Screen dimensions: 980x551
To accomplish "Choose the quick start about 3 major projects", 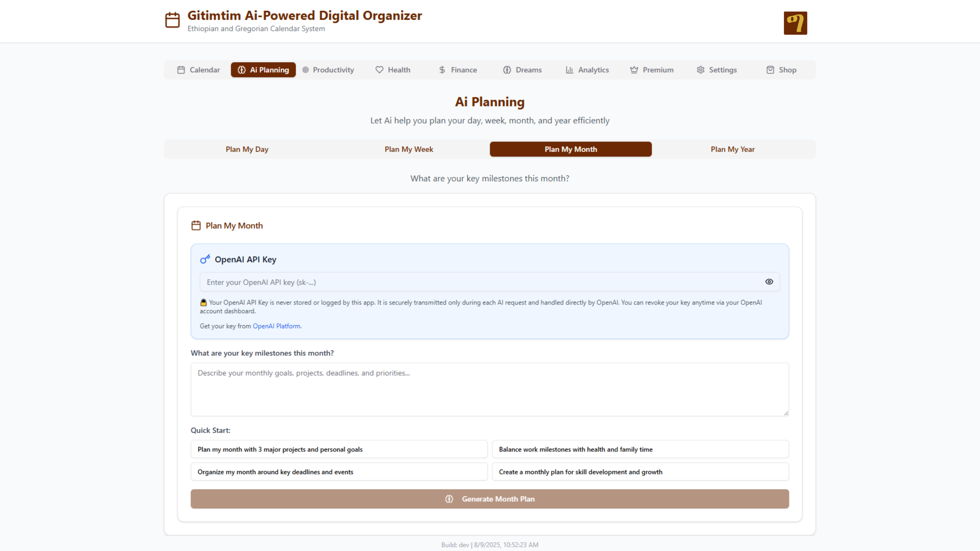I will point(339,449).
